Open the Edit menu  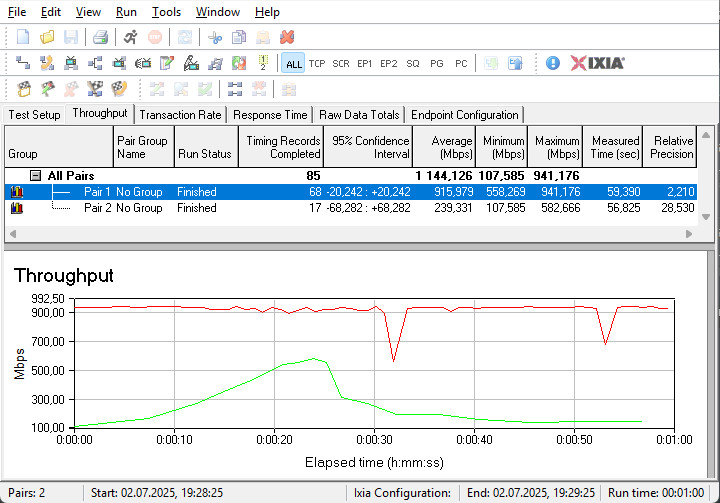point(51,12)
